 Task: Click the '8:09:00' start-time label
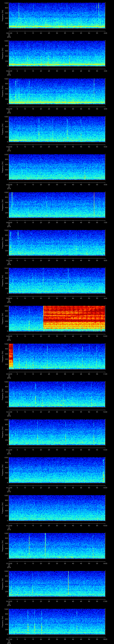9,336
